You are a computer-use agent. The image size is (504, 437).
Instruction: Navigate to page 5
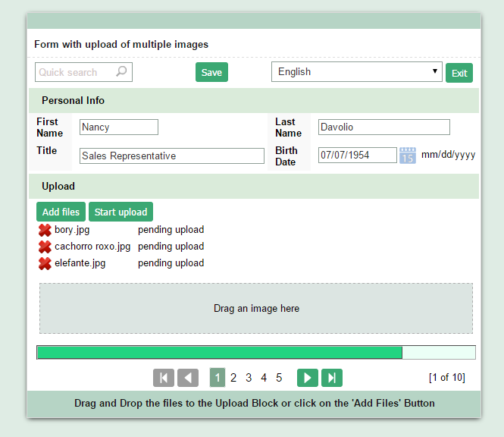point(279,378)
